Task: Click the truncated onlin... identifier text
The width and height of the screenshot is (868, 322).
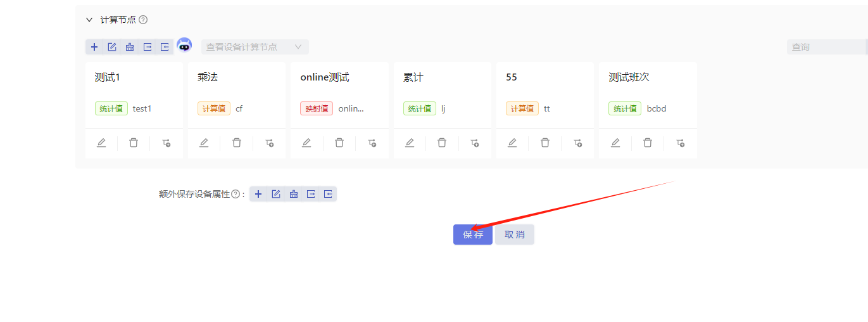Action: [351, 108]
